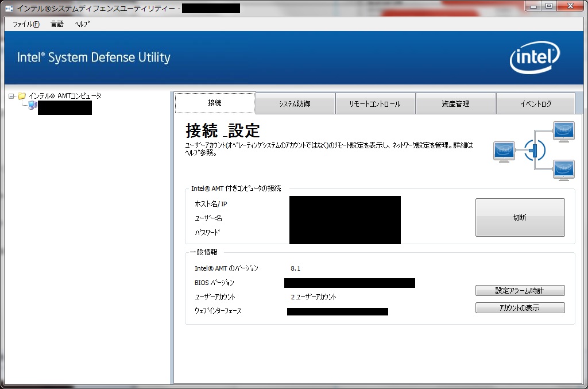This screenshot has width=588, height=389.
Task: Click the application icon in the title bar
Action: click(x=9, y=9)
